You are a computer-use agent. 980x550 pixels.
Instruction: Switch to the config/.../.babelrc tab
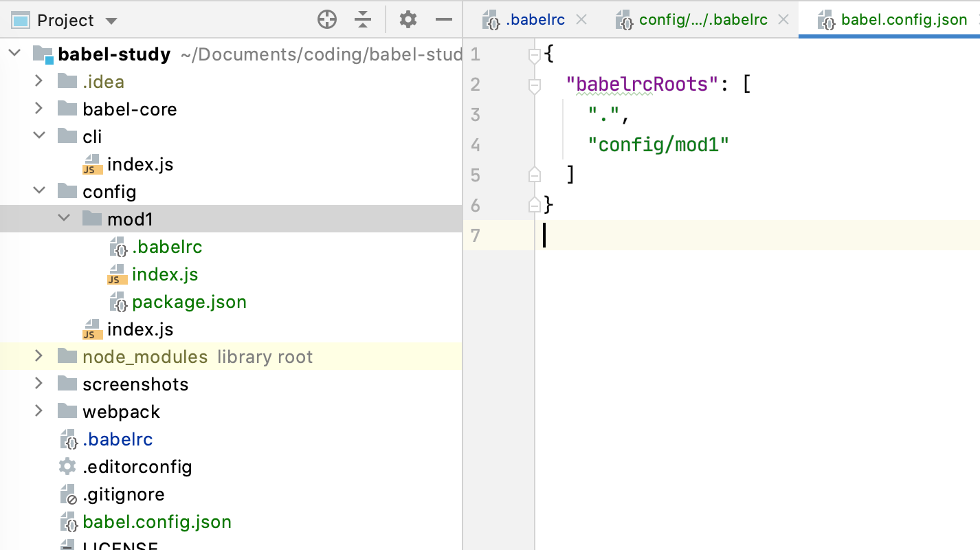(x=703, y=19)
